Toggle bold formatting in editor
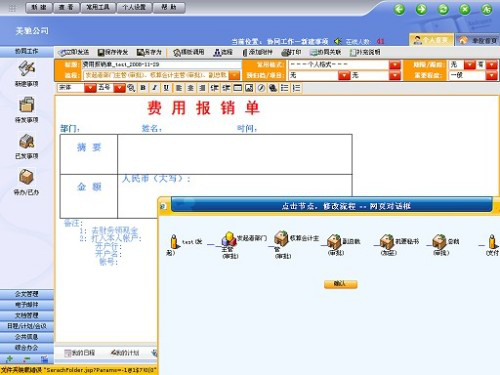 point(143,88)
